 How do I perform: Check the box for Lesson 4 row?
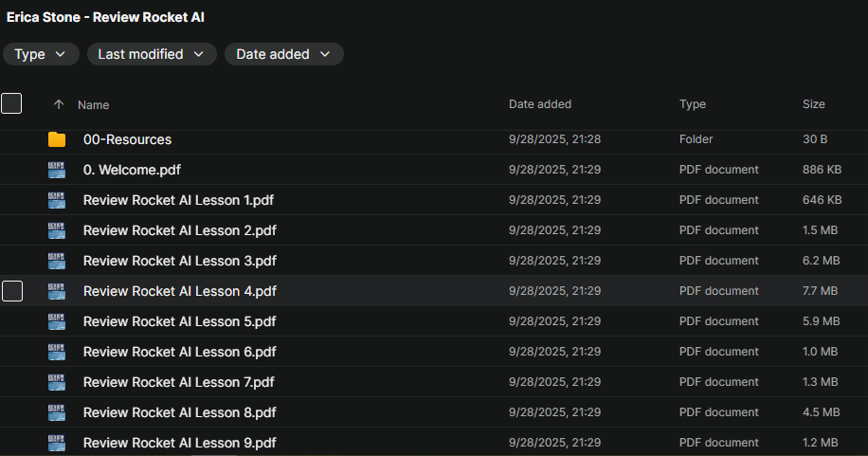coord(12,291)
